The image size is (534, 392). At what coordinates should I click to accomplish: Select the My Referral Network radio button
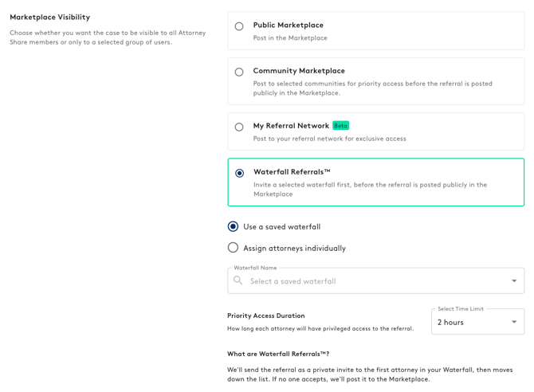tap(239, 127)
